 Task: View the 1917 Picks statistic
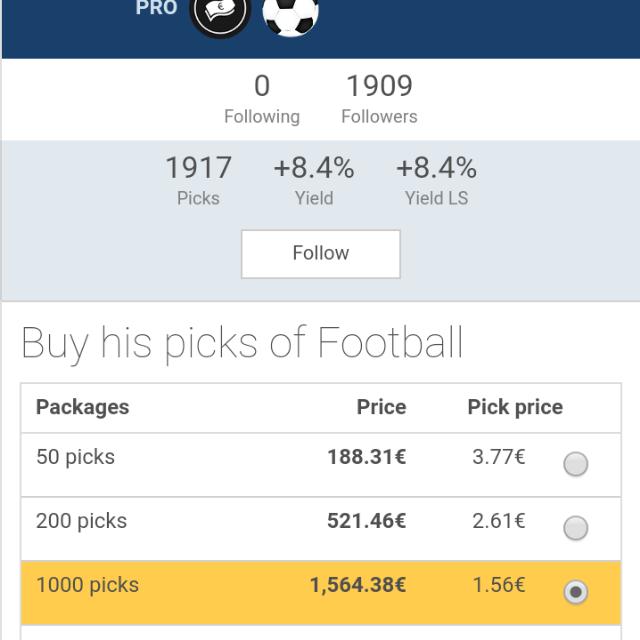coord(198,181)
